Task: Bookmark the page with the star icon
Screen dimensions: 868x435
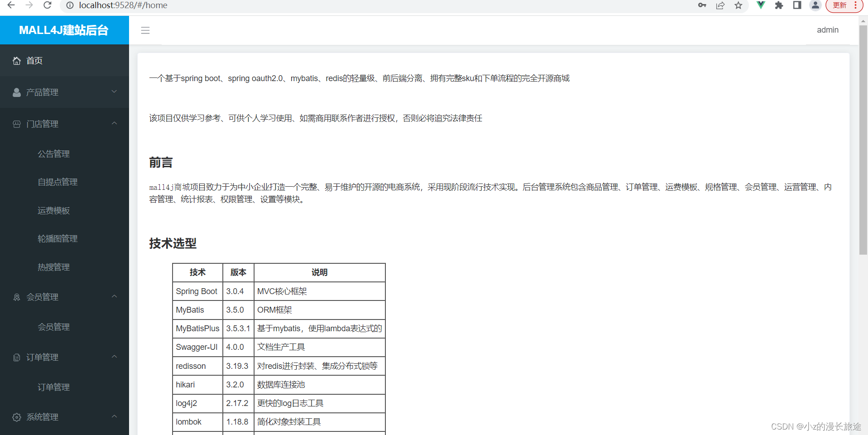Action: click(x=739, y=5)
